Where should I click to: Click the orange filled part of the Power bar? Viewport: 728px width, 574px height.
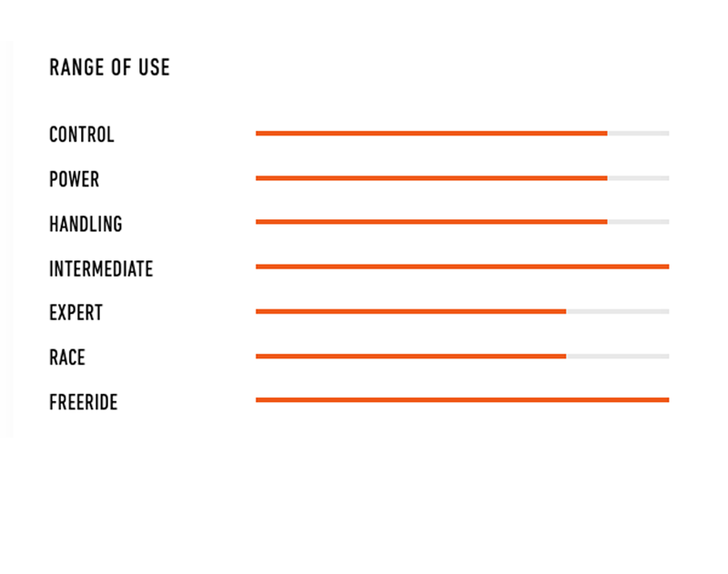[x=431, y=178]
